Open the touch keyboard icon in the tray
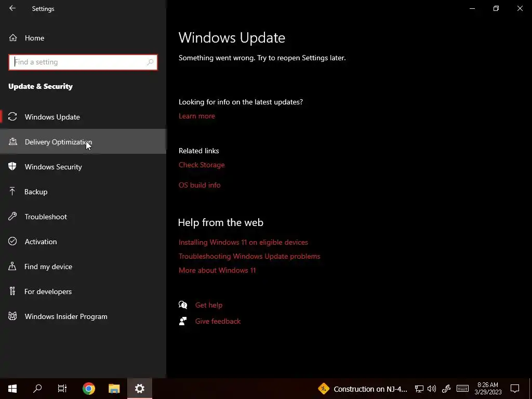 click(x=462, y=389)
